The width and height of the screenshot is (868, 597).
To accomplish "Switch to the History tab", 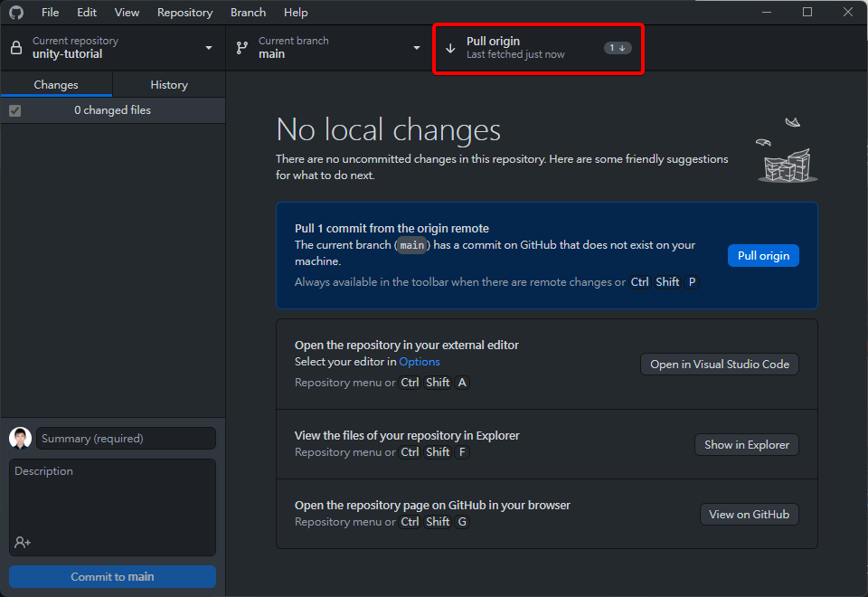I will (x=169, y=85).
